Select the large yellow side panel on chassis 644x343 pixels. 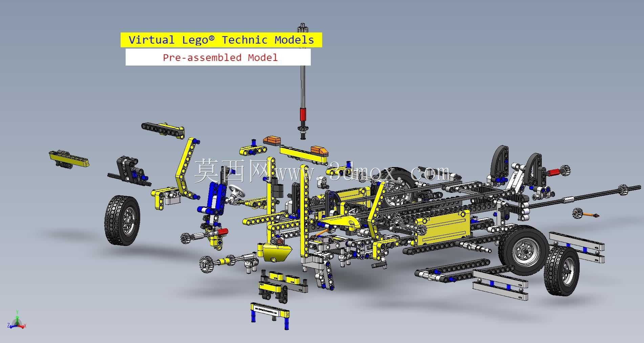pos(443,227)
